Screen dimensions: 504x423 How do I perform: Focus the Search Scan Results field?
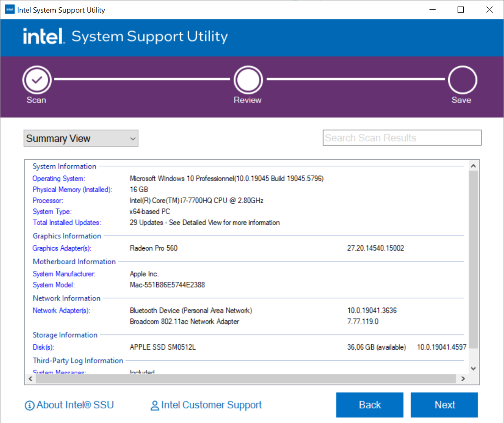[x=402, y=138]
